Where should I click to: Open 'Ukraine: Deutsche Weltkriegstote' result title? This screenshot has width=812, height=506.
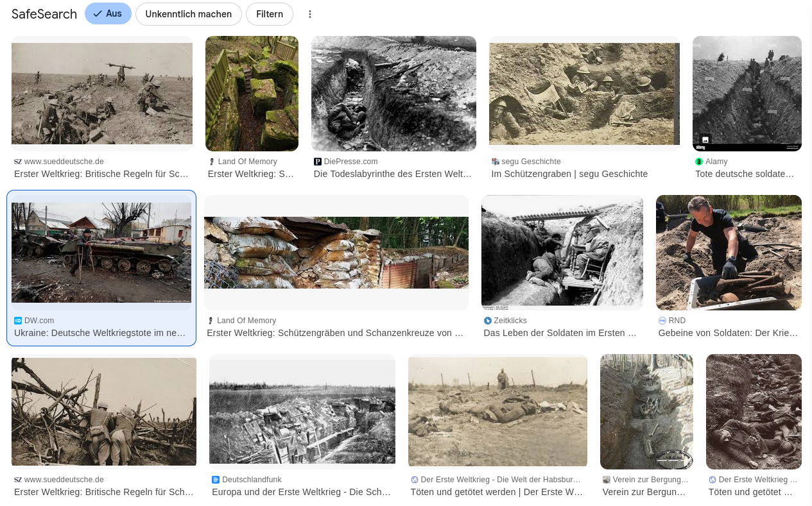click(x=99, y=333)
